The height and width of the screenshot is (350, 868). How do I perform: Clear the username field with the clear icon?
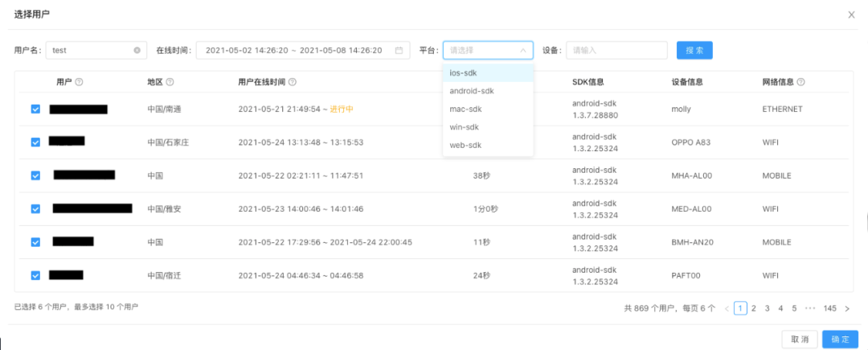(137, 51)
